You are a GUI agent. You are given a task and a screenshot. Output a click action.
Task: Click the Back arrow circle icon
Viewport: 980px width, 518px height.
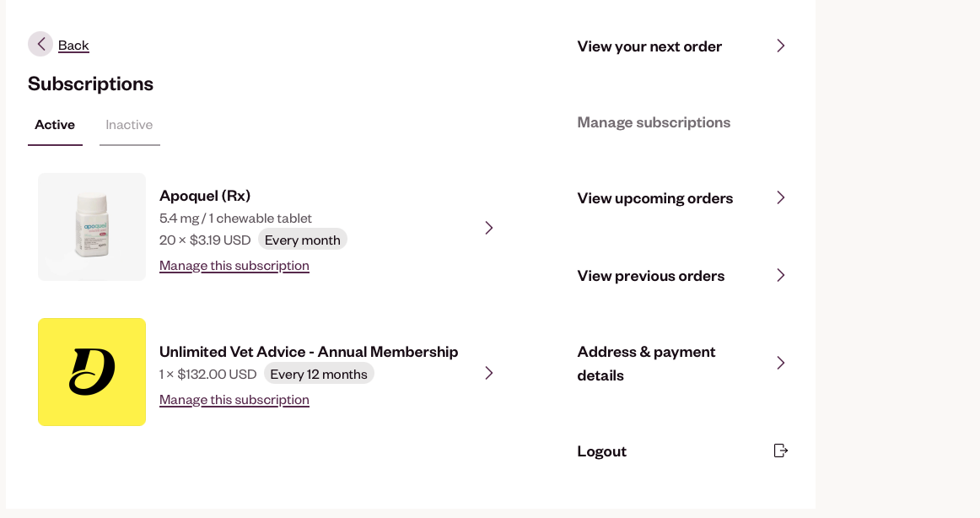click(40, 44)
